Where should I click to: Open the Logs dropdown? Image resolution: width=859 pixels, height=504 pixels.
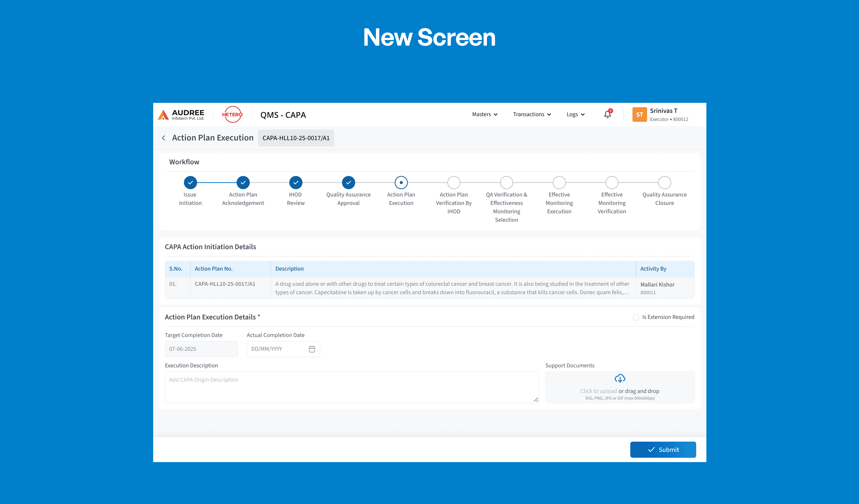coord(575,114)
